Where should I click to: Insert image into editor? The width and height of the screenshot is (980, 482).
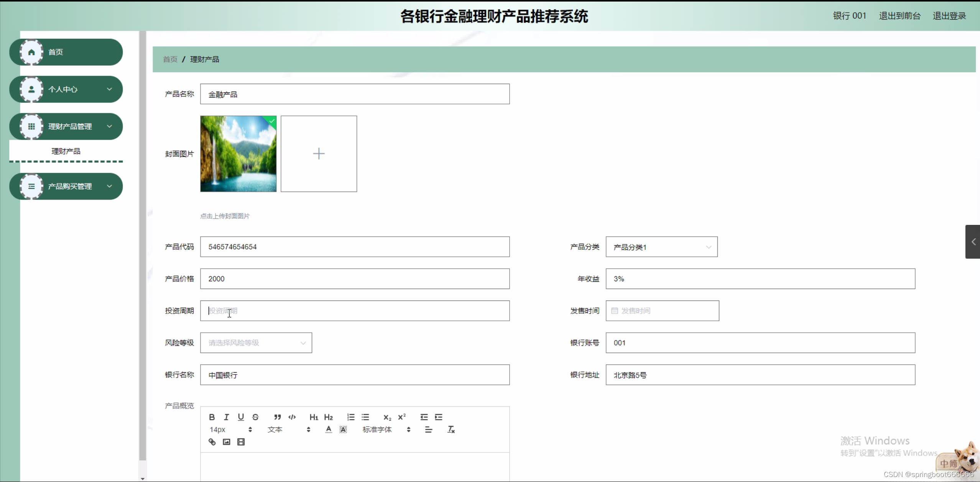(226, 442)
